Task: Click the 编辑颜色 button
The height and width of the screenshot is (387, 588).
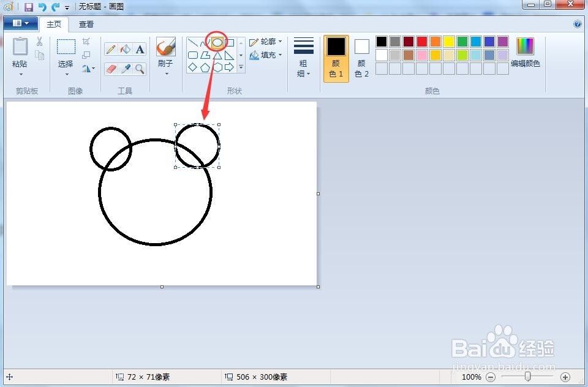Action: [525, 52]
